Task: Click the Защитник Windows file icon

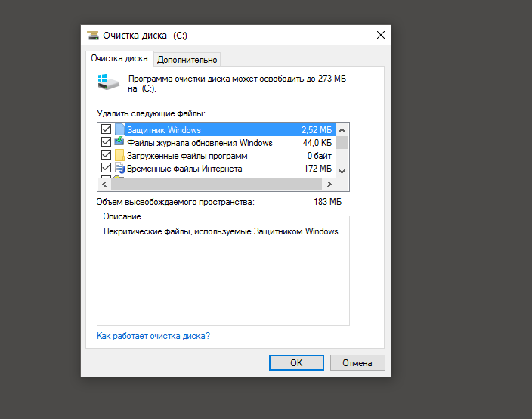Action: [119, 129]
